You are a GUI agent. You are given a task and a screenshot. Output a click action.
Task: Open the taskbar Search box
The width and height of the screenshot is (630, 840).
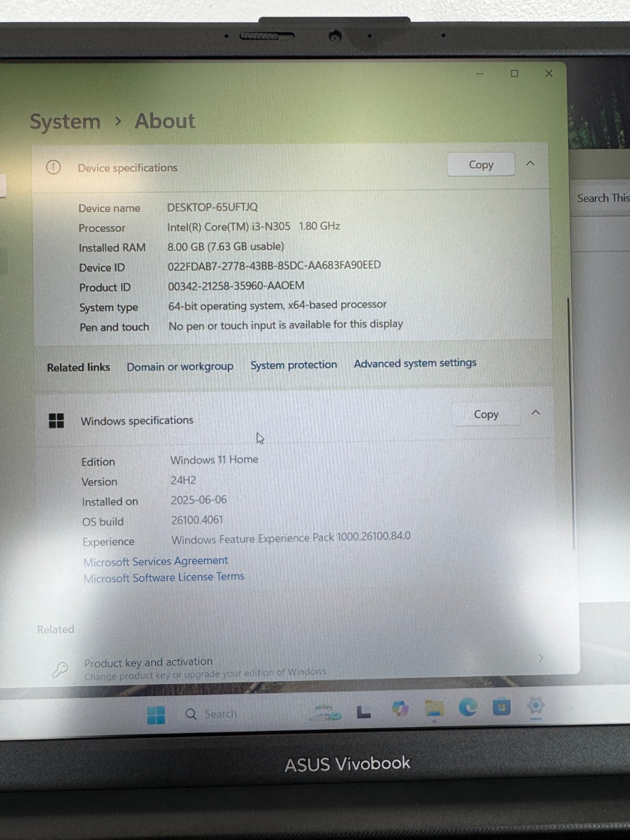click(212, 714)
